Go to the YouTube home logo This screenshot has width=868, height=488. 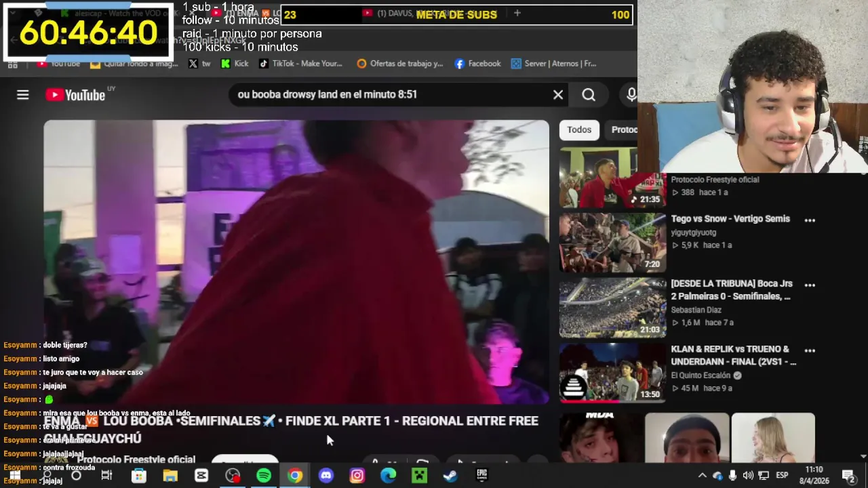(75, 95)
